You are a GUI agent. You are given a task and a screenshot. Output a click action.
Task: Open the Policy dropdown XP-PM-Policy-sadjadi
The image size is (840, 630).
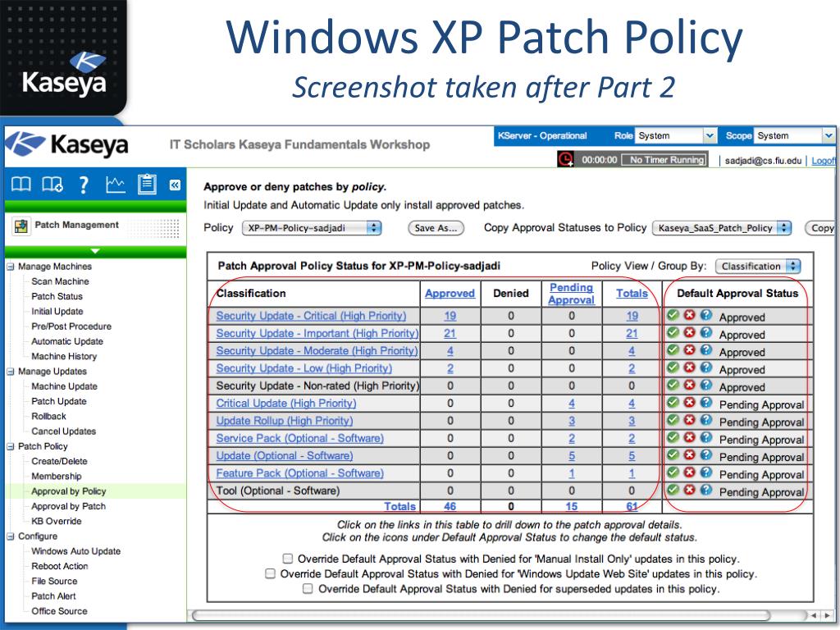pyautogui.click(x=312, y=228)
